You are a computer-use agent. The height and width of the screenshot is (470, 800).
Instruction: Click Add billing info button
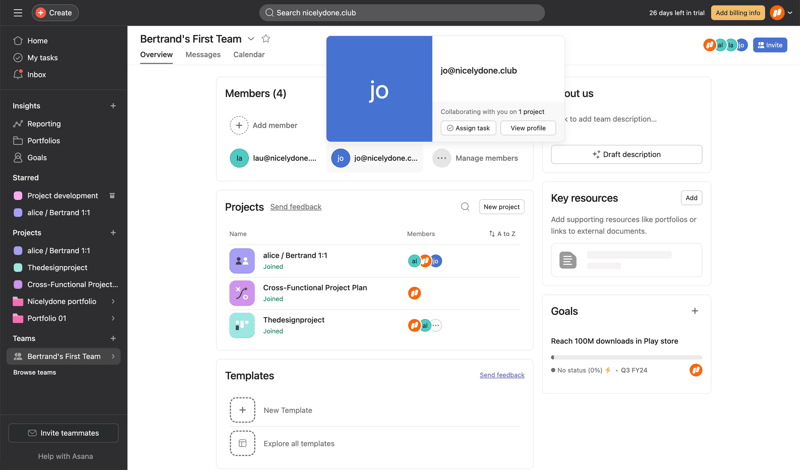pyautogui.click(x=738, y=13)
